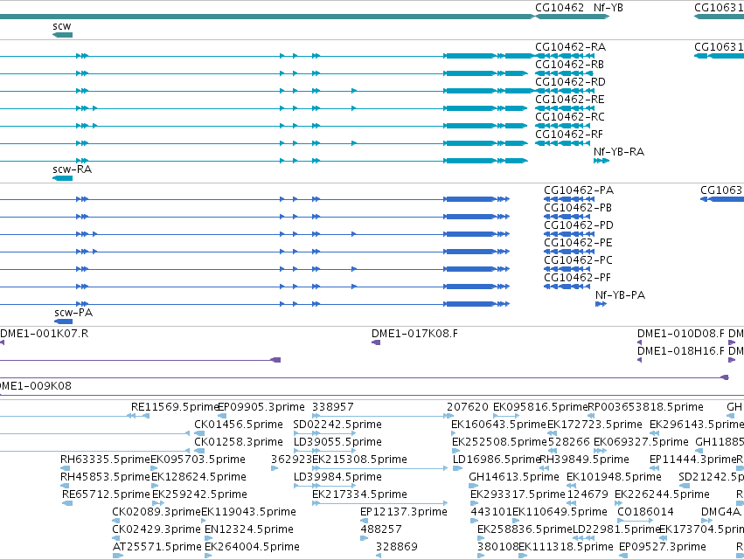Click EST EK215308.5prime
This screenshot has width=744, height=560.
tap(359, 460)
